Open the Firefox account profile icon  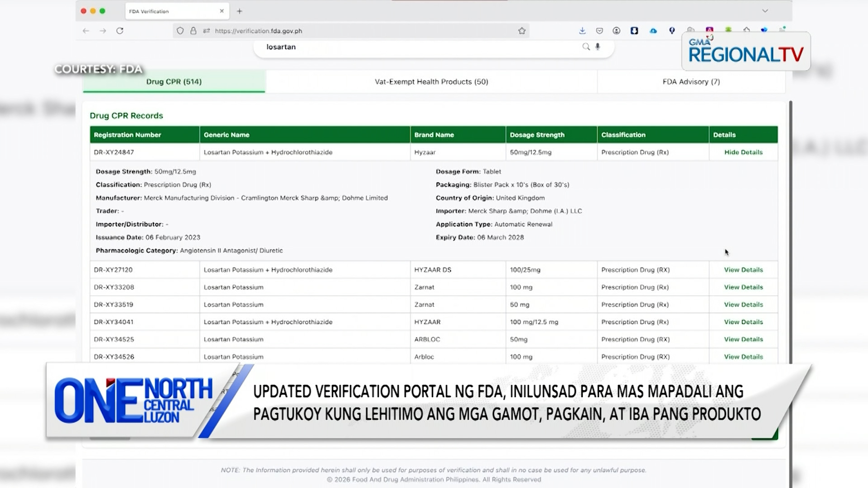click(616, 31)
